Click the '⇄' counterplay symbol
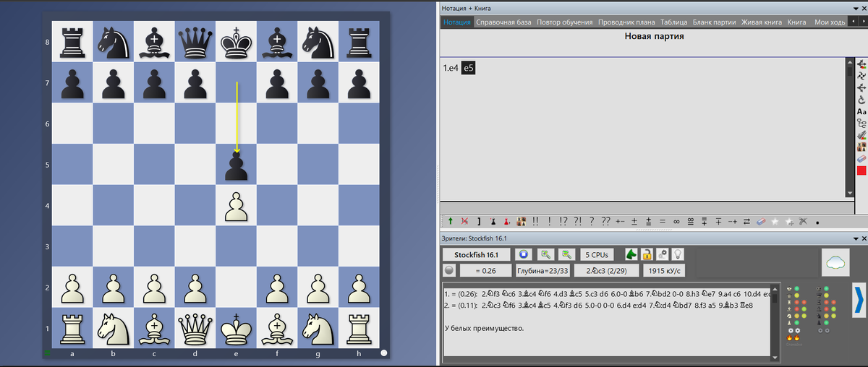Viewport: 868px width, 367px height. [746, 221]
